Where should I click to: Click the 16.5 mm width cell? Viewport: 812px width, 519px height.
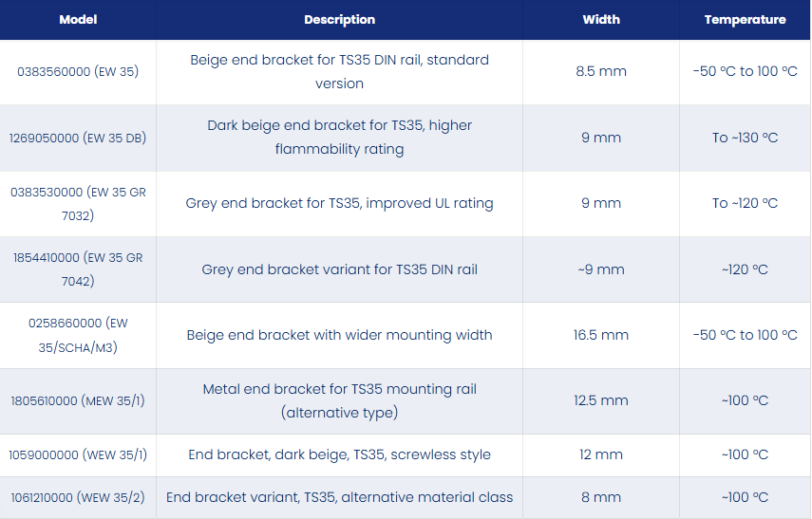pyautogui.click(x=601, y=335)
